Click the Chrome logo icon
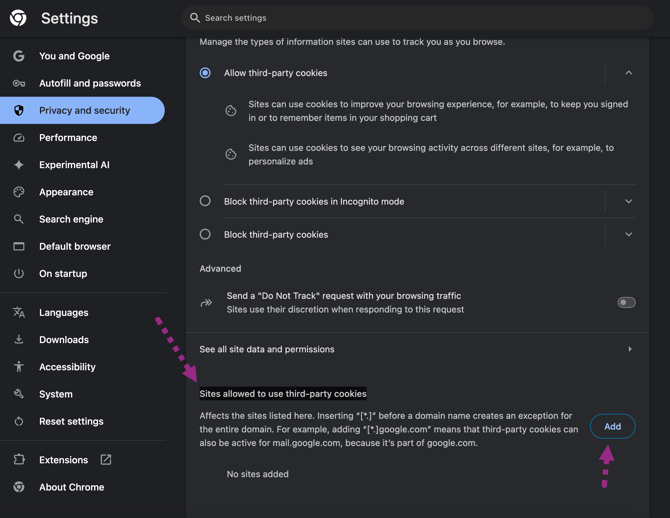The height and width of the screenshot is (518, 670). point(18,18)
